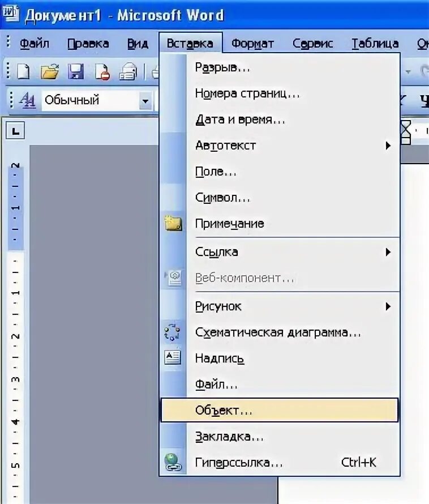This screenshot has height=504, width=429.
Task: Open the Правка menu
Action: [88, 44]
